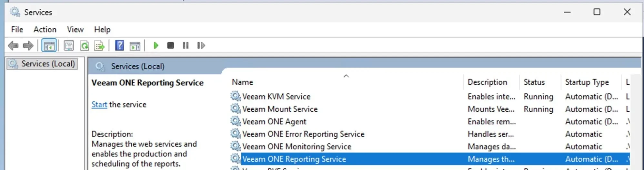
Task: Minimize the Services window
Action: pos(567,12)
